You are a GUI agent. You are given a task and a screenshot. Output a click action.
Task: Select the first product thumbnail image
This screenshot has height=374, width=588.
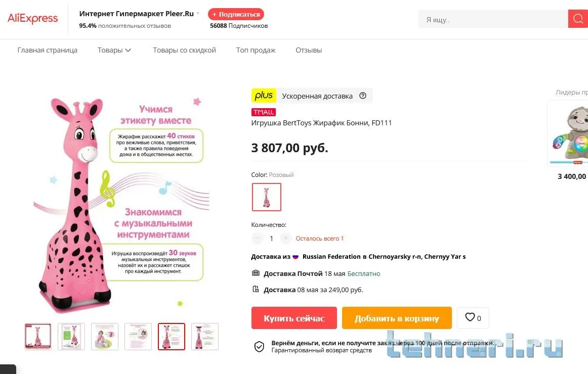click(x=38, y=337)
